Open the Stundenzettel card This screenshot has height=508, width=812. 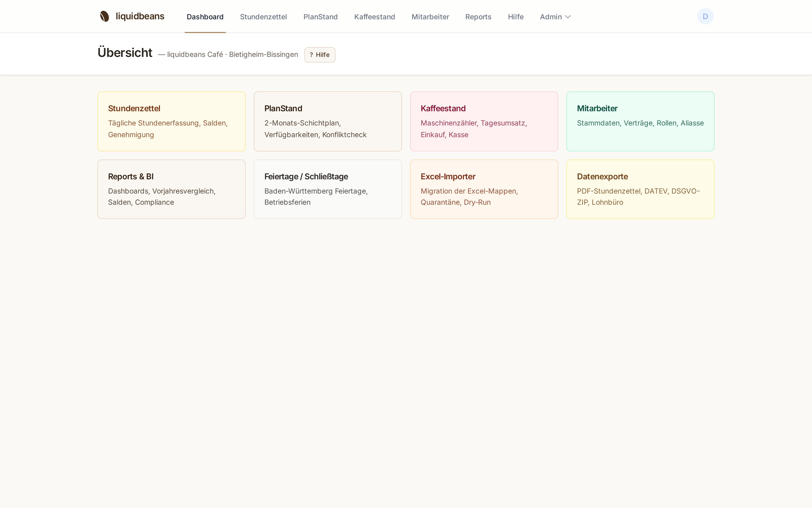(172, 121)
